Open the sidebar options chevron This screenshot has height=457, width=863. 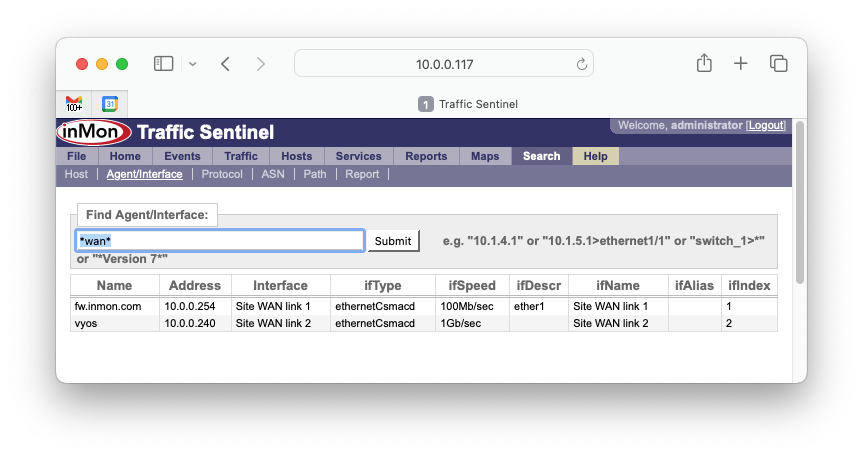point(193,64)
